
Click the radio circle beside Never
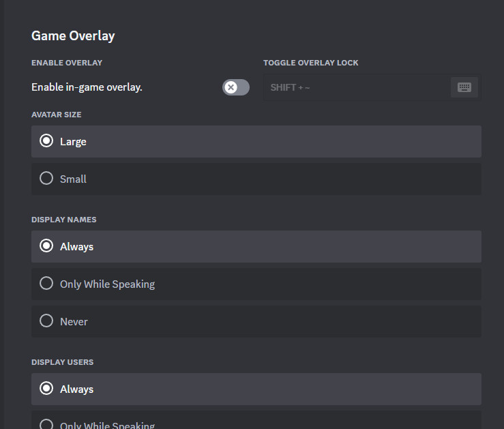[x=46, y=321]
